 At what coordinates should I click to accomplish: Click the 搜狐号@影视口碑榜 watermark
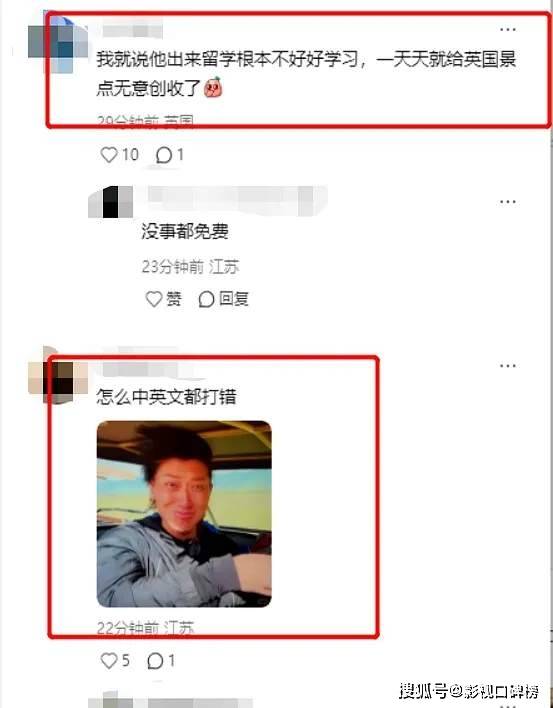pos(469,691)
